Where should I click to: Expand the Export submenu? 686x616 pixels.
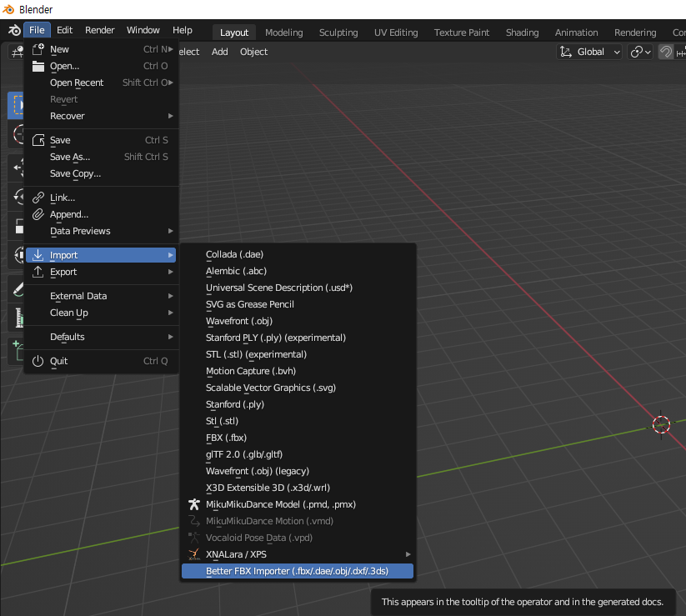tap(101, 272)
